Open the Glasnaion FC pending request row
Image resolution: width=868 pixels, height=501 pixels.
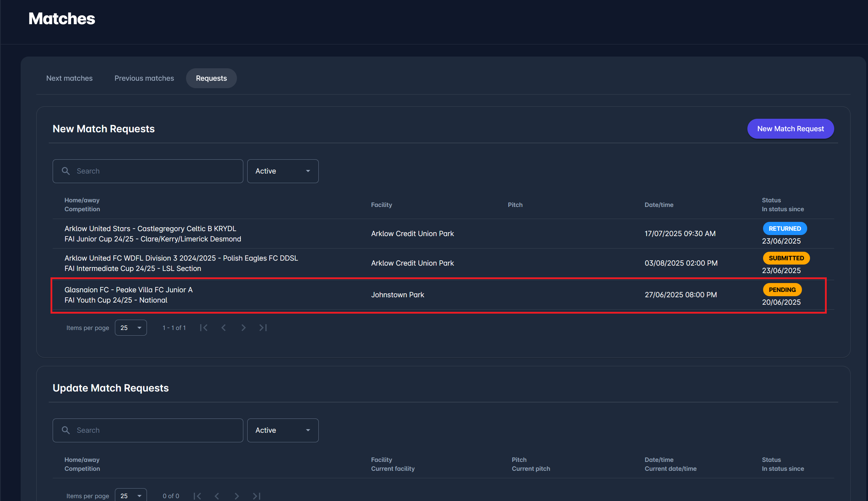click(x=398, y=295)
